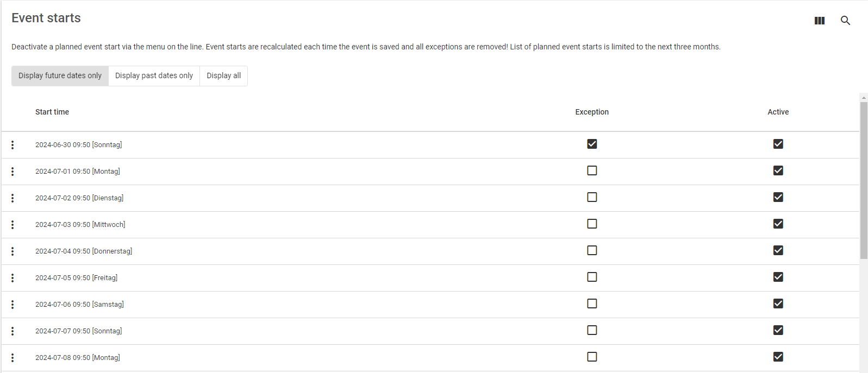868x373 pixels.
Task: Sort by Start time column header
Action: 52,112
